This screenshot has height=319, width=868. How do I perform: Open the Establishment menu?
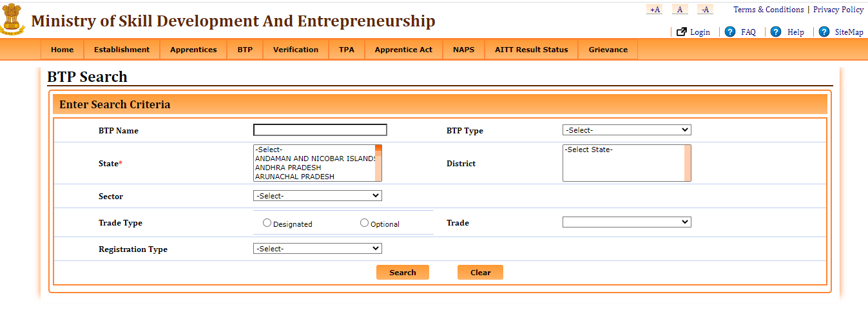coord(122,50)
